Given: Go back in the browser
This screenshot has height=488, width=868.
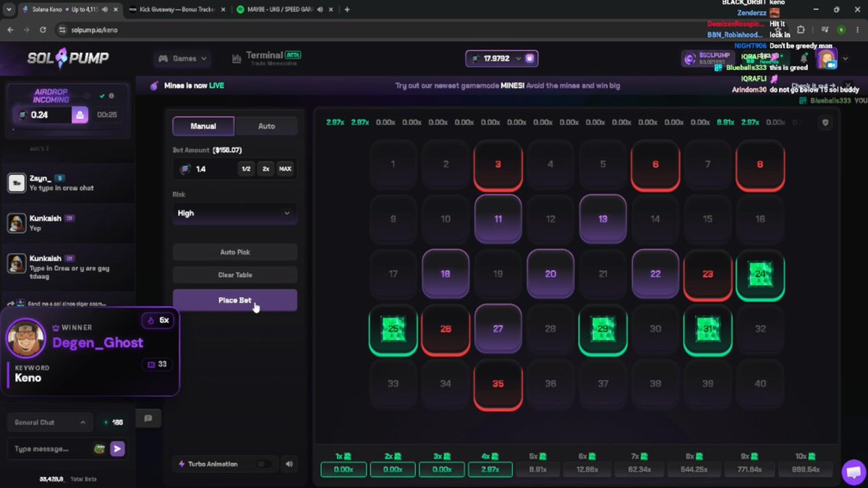Looking at the screenshot, I should pyautogui.click(x=11, y=30).
